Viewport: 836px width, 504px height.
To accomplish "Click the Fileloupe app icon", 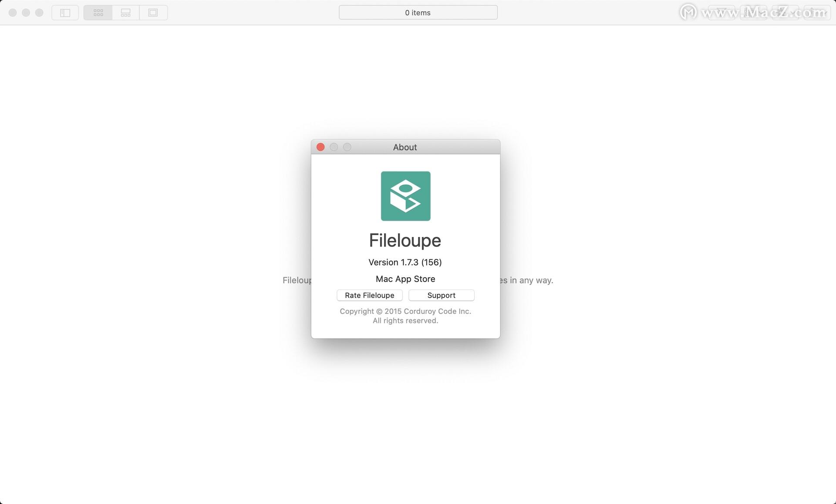I will click(x=405, y=196).
